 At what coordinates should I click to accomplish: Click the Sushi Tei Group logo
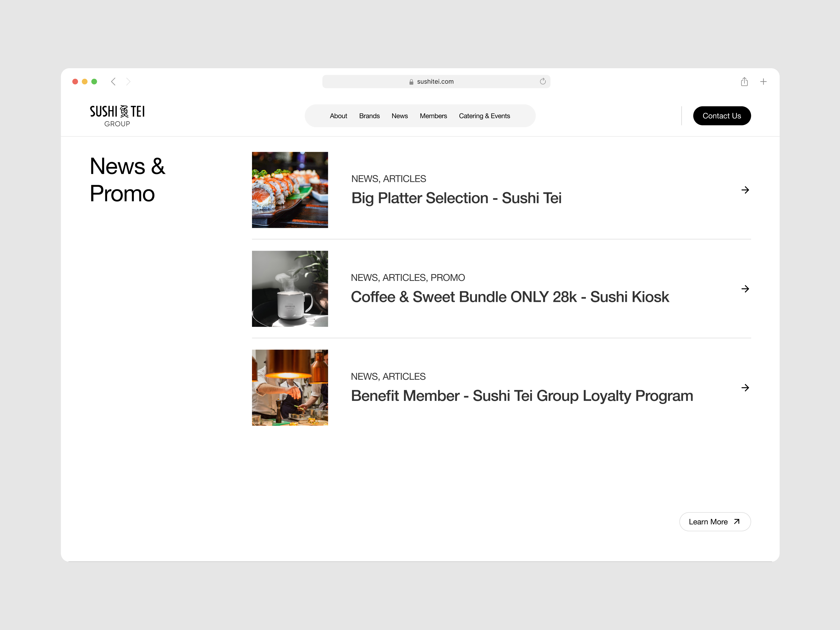[x=117, y=116]
